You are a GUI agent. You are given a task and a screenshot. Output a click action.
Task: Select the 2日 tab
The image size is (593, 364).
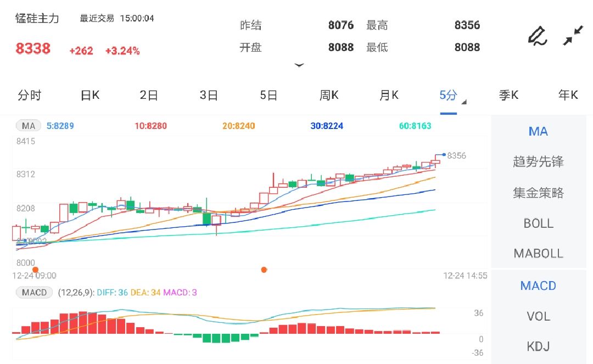pyautogui.click(x=149, y=95)
